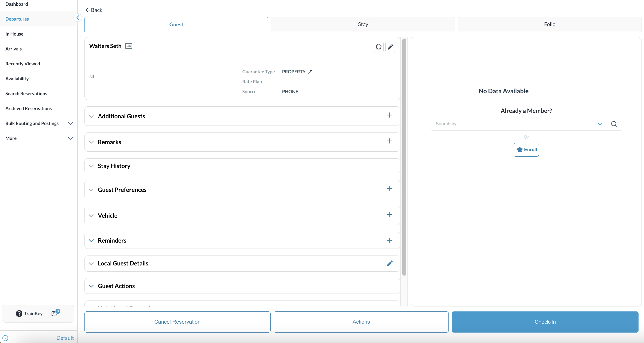Click the pencil icon to edit Walters Seth

[x=390, y=47]
